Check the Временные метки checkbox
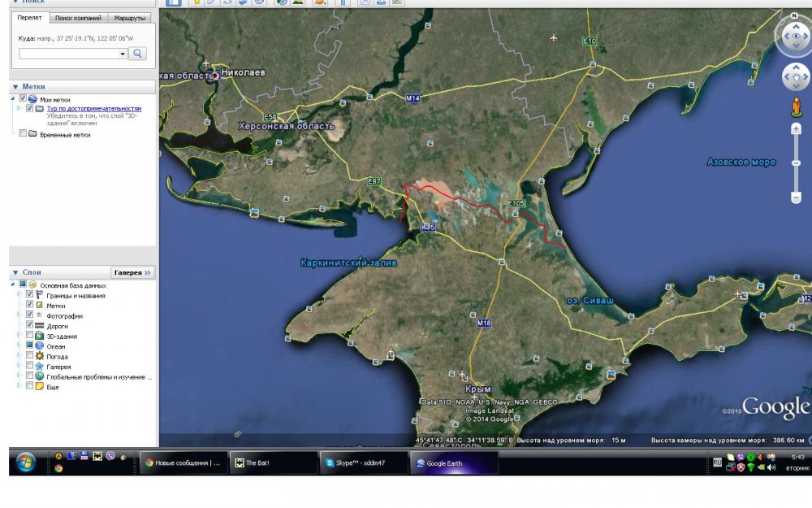812x508 pixels. click(23, 134)
